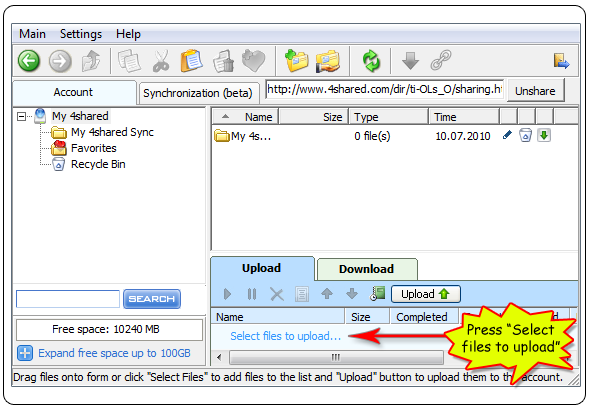589x408 pixels.
Task: Click the Unshare button
Action: click(x=535, y=91)
